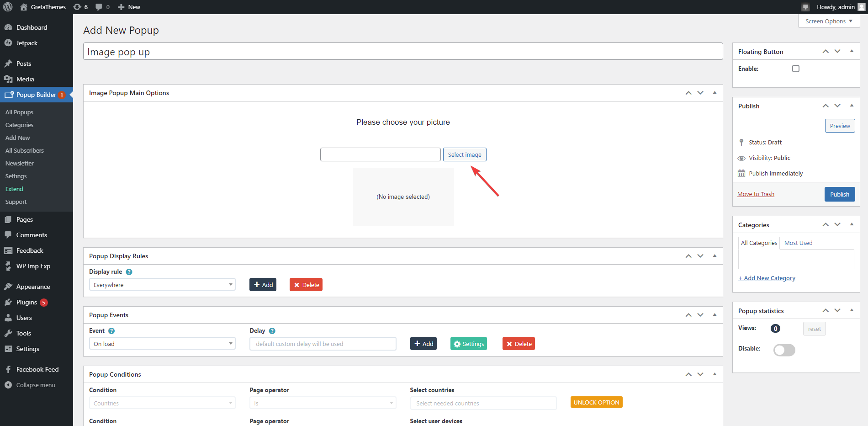Click the Users icon in sidebar

(8, 318)
